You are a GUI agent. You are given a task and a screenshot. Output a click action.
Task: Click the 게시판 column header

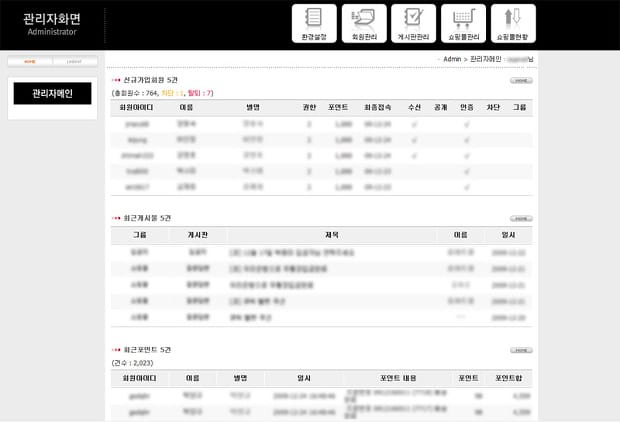(198, 235)
